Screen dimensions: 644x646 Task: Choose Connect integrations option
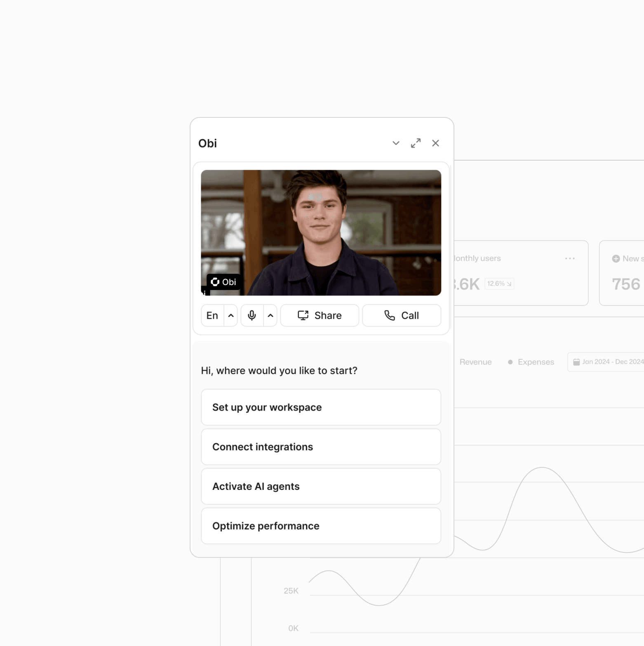[x=321, y=447]
